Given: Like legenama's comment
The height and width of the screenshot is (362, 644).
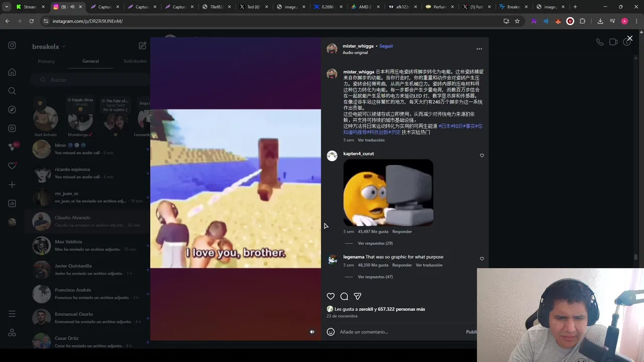Looking at the screenshot, I should (x=482, y=259).
